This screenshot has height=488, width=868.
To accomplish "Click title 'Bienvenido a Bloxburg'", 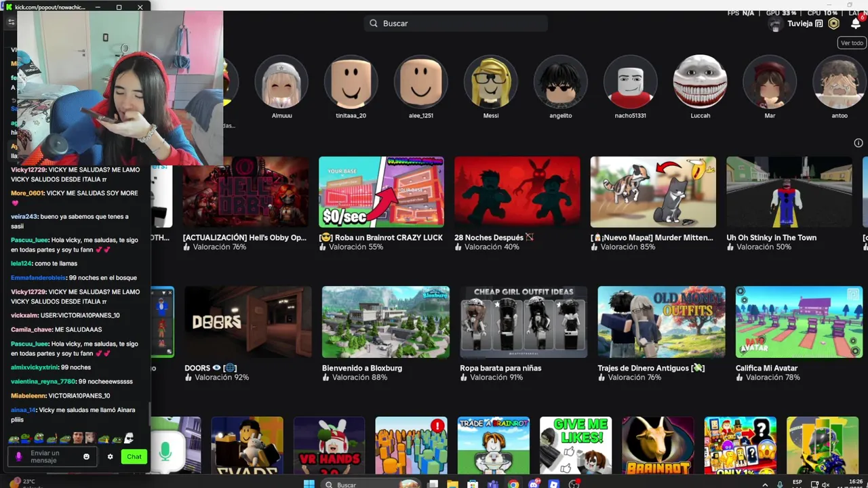I will [362, 368].
